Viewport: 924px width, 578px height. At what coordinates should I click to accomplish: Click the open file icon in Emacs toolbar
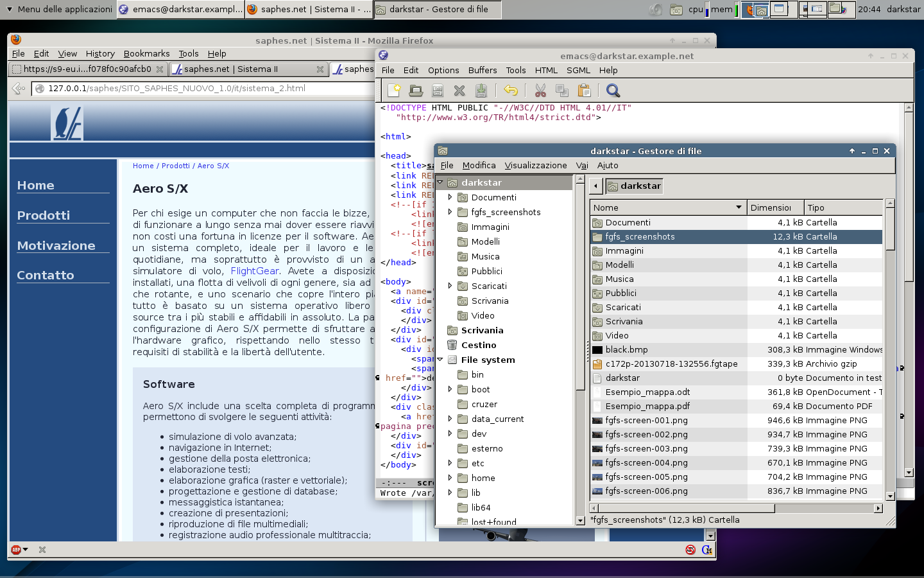416,91
